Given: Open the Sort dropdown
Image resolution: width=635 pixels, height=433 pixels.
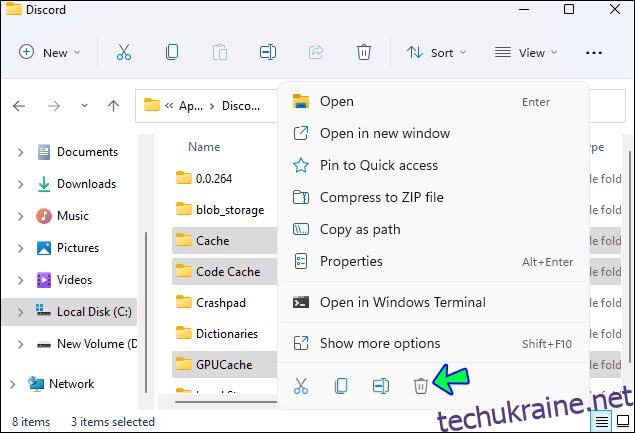Looking at the screenshot, I should (x=437, y=53).
